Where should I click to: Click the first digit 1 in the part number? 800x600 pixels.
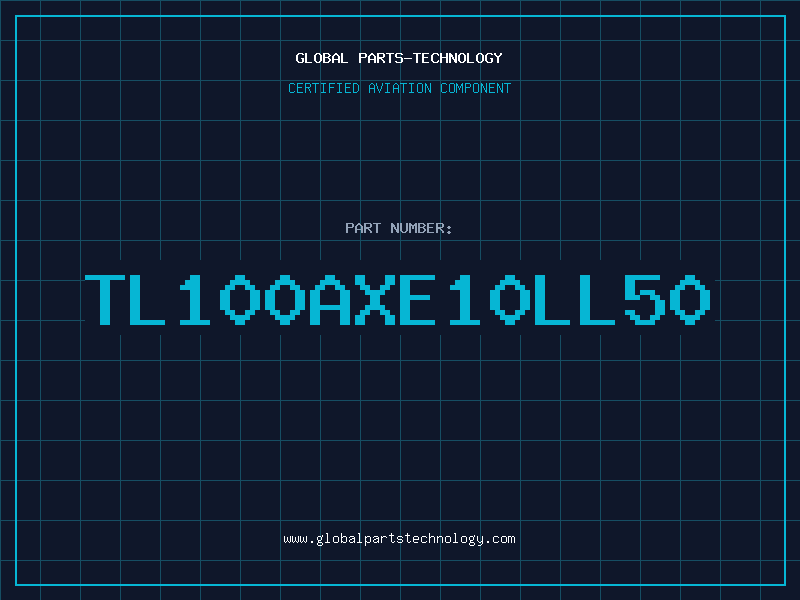[196, 300]
